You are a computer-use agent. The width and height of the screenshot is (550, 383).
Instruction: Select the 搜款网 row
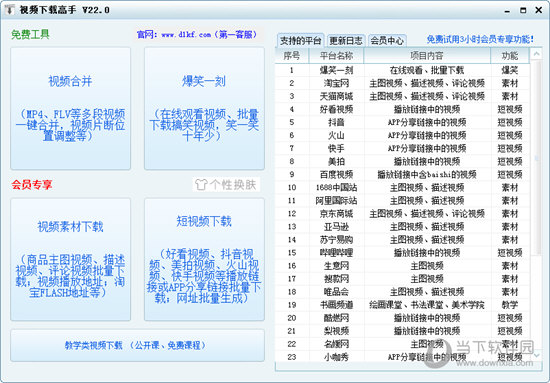click(402, 279)
